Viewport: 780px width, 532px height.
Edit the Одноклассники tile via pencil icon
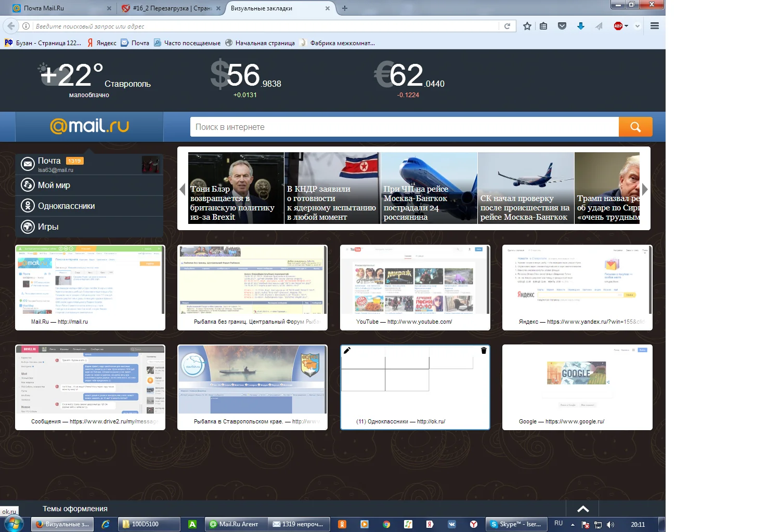(347, 350)
